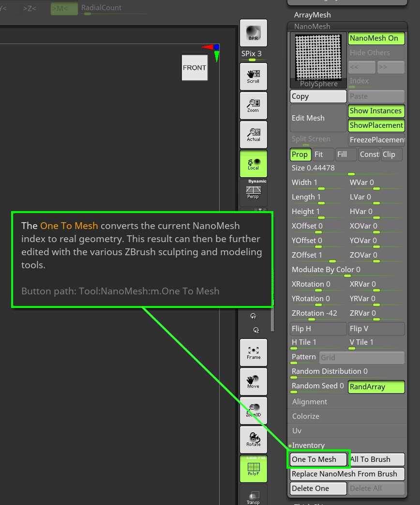Viewport: 420px width, 505px height.
Task: Click the One To Mesh button
Action: [318, 459]
